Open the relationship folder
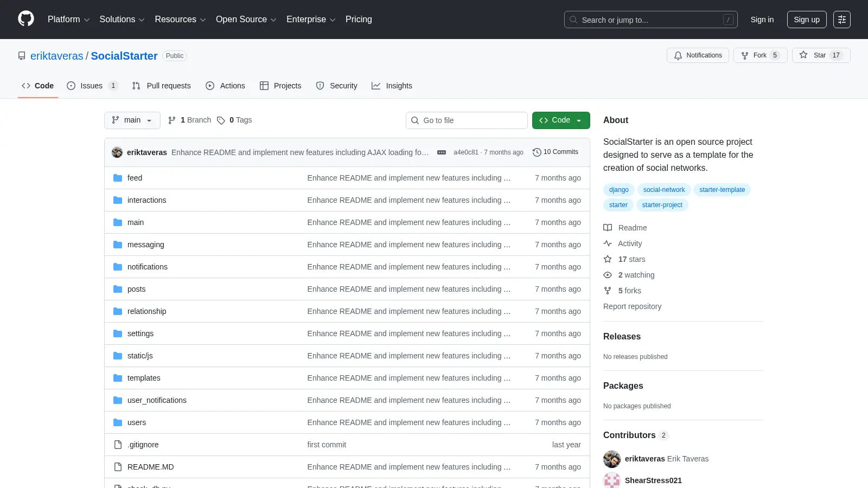 pos(147,311)
